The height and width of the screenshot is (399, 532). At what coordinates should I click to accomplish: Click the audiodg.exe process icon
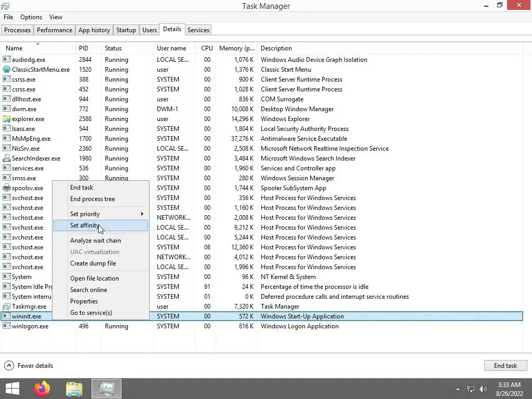pos(6,59)
